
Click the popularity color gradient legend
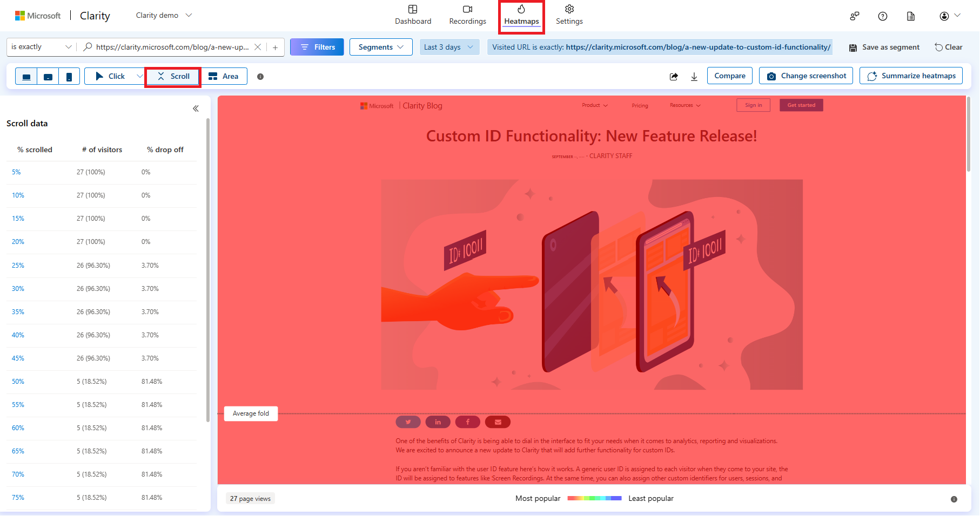pyautogui.click(x=594, y=498)
